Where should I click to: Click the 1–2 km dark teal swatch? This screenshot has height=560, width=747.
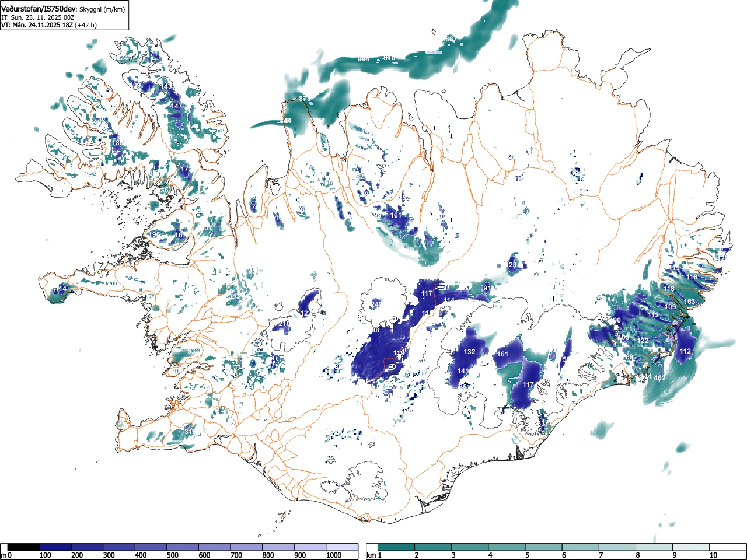pyautogui.click(x=397, y=547)
